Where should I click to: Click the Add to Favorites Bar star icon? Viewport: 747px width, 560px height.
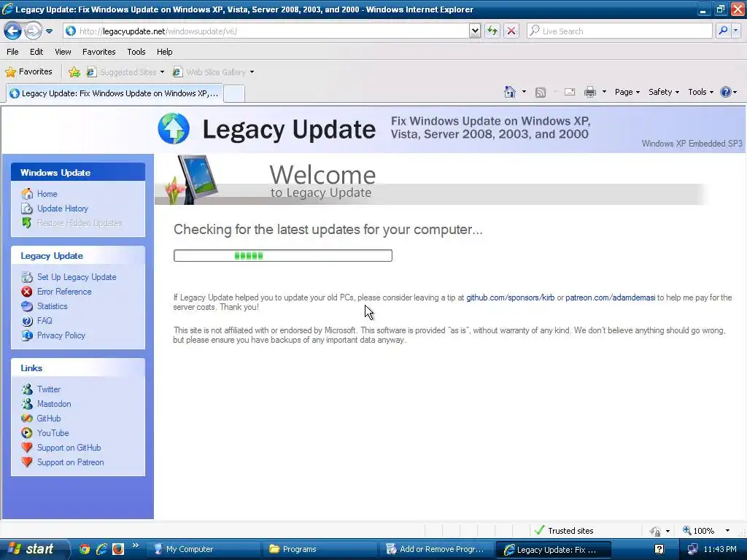point(74,72)
